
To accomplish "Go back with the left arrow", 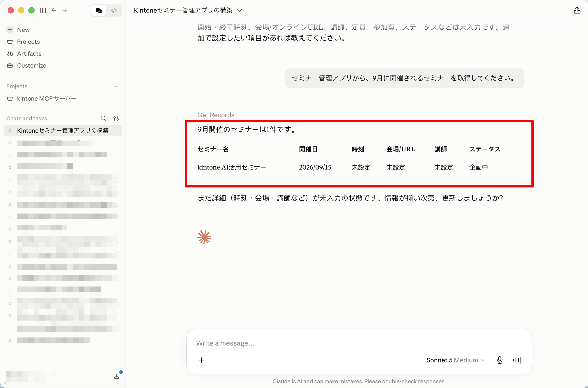I will (54, 10).
